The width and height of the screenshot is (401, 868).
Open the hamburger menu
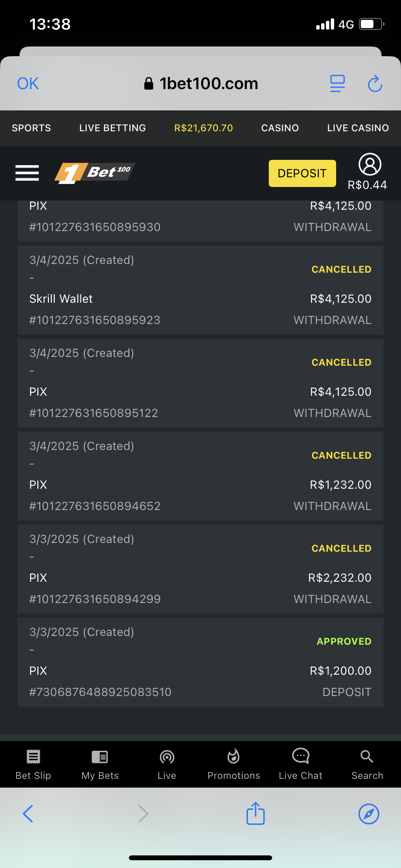click(27, 173)
